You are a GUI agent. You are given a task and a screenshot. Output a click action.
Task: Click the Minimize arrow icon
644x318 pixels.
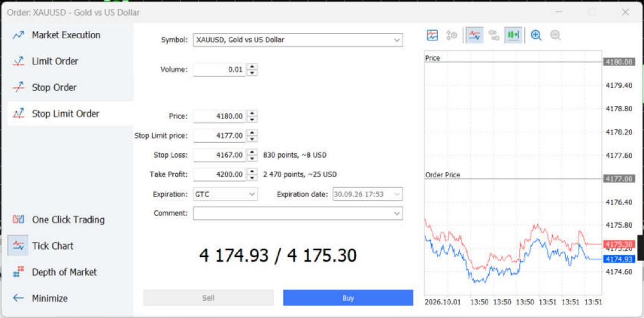coord(18,298)
